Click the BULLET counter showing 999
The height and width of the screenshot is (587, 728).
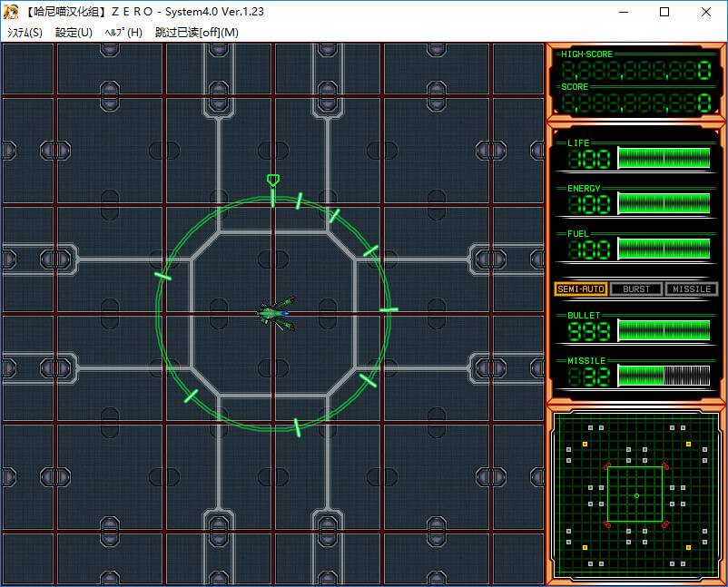590,331
